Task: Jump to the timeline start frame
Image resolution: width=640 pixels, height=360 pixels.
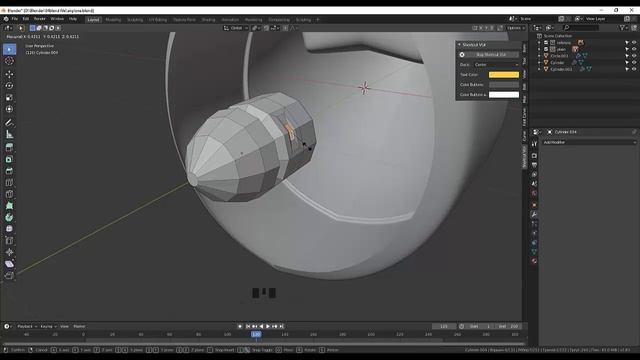Action: click(x=248, y=327)
